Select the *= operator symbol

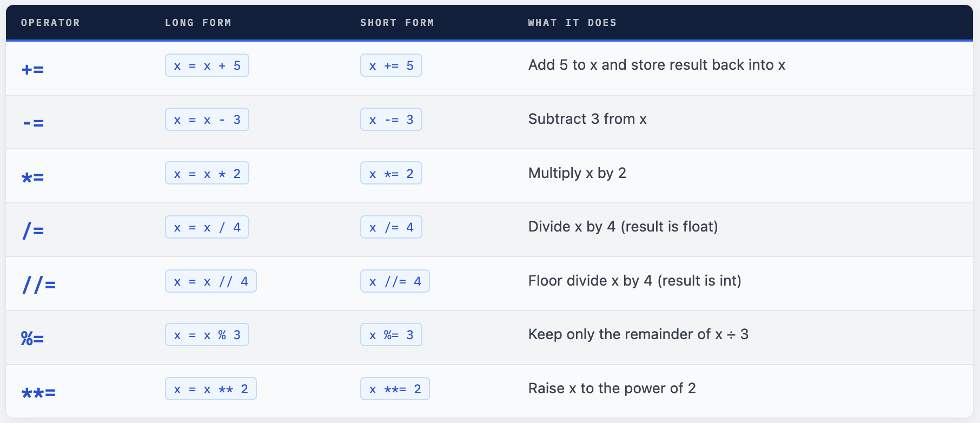click(33, 177)
